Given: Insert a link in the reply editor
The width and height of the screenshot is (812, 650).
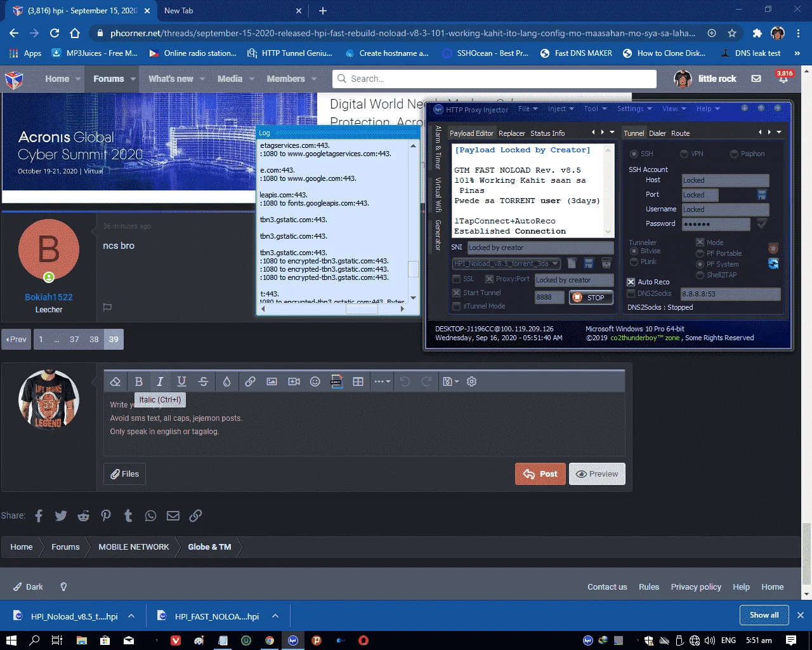Looking at the screenshot, I should tap(250, 381).
